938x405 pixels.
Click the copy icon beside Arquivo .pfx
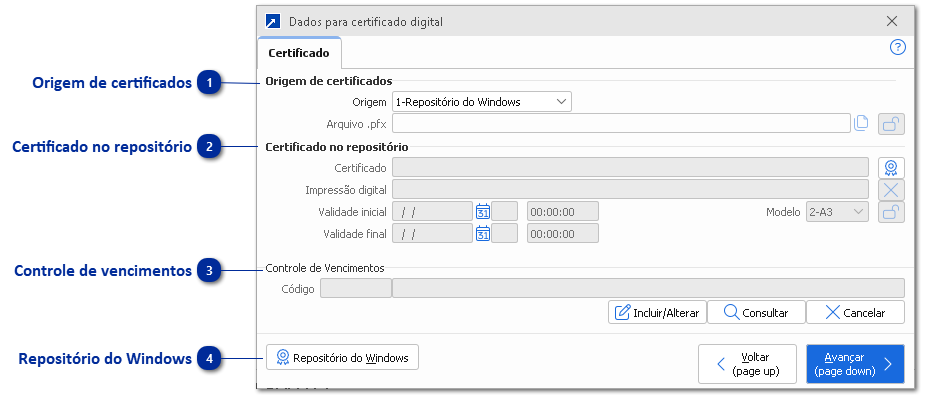point(861,123)
